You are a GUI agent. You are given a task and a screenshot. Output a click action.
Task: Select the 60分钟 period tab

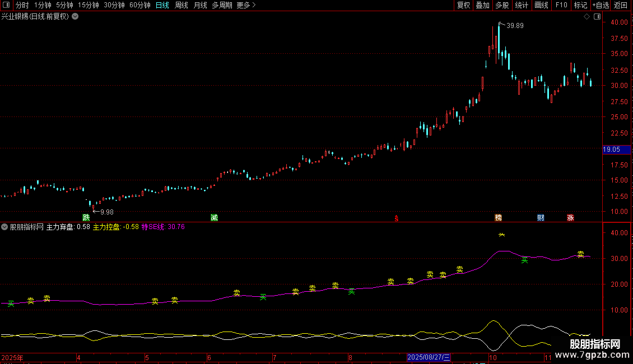tap(139, 5)
